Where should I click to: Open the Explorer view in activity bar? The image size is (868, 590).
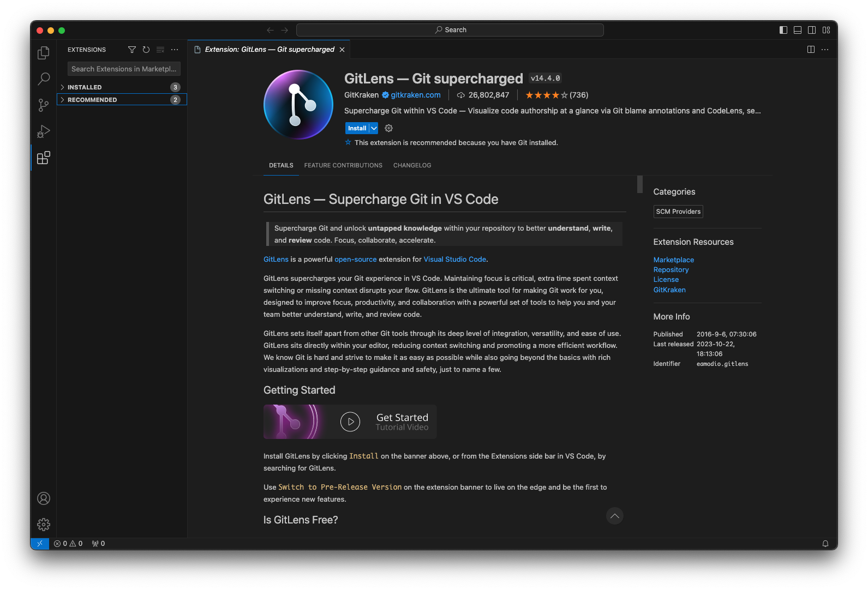click(44, 53)
